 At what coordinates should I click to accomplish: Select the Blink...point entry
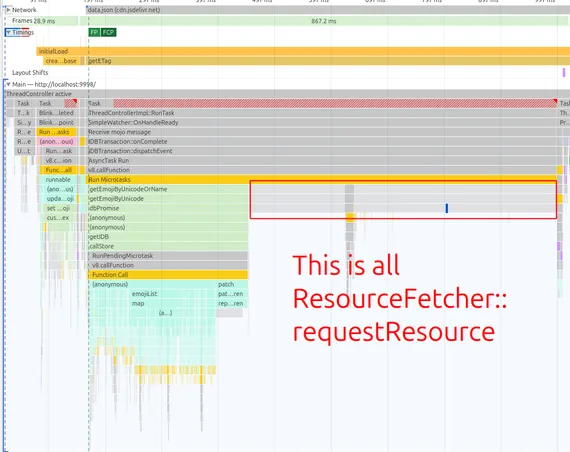tap(57, 123)
